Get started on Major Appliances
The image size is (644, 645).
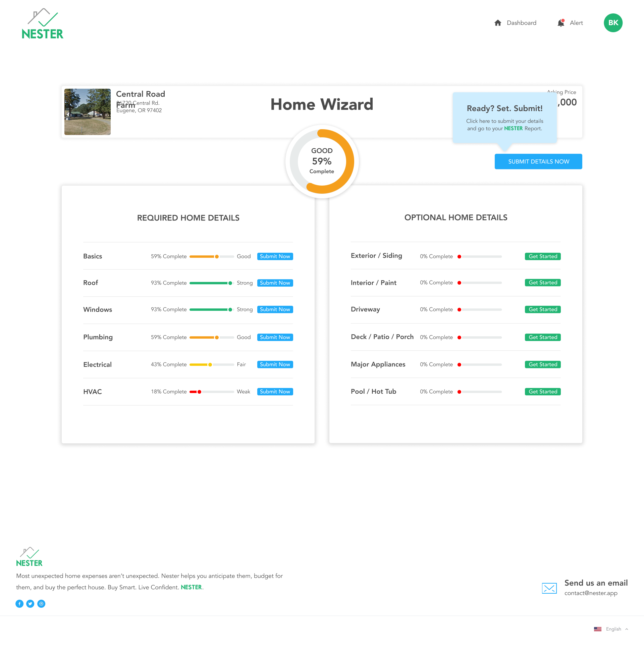coord(543,364)
